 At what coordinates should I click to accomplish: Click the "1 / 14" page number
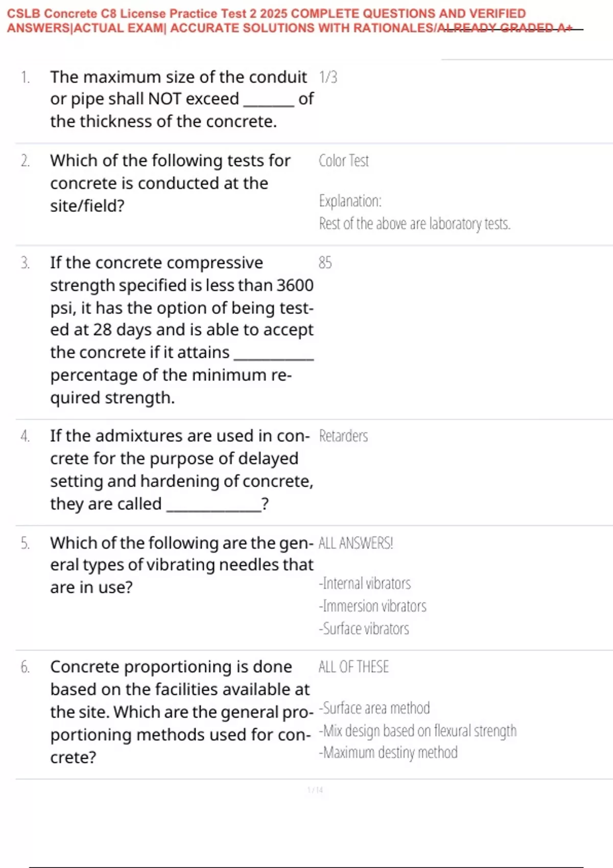coord(315,790)
